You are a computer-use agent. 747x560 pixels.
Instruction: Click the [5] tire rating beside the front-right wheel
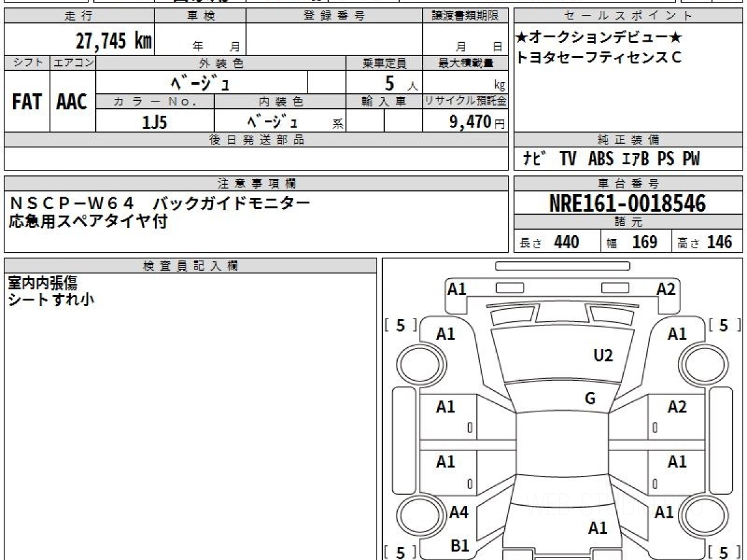[723, 325]
